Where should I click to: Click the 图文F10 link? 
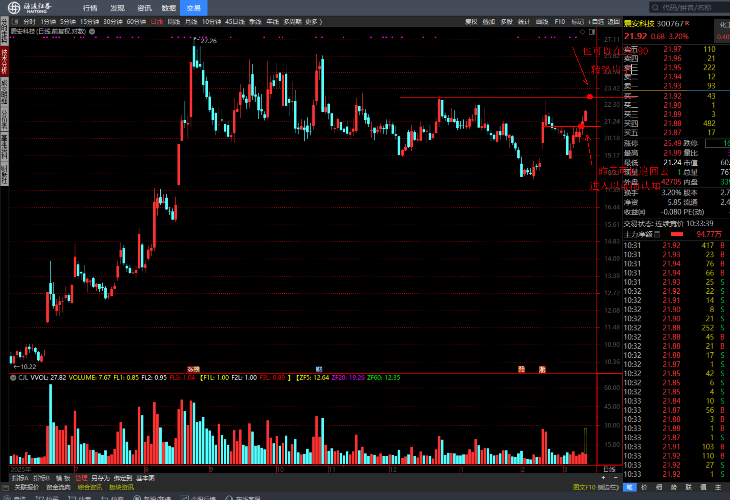tap(584, 487)
